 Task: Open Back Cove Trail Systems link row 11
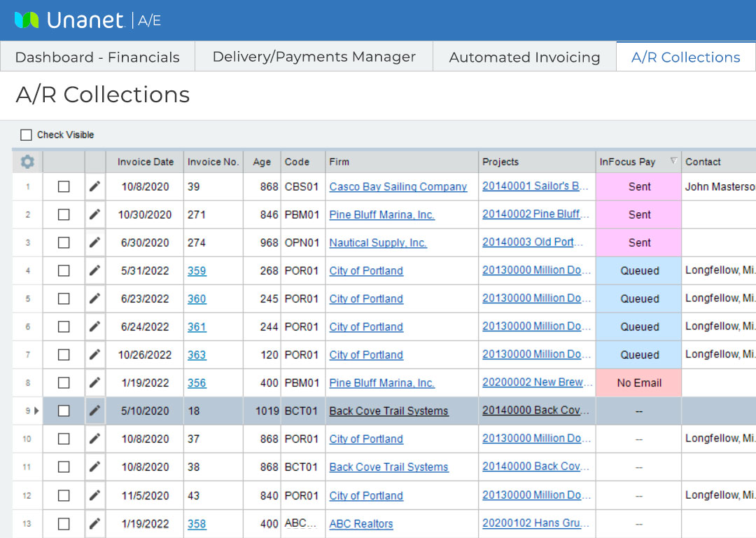coord(388,467)
